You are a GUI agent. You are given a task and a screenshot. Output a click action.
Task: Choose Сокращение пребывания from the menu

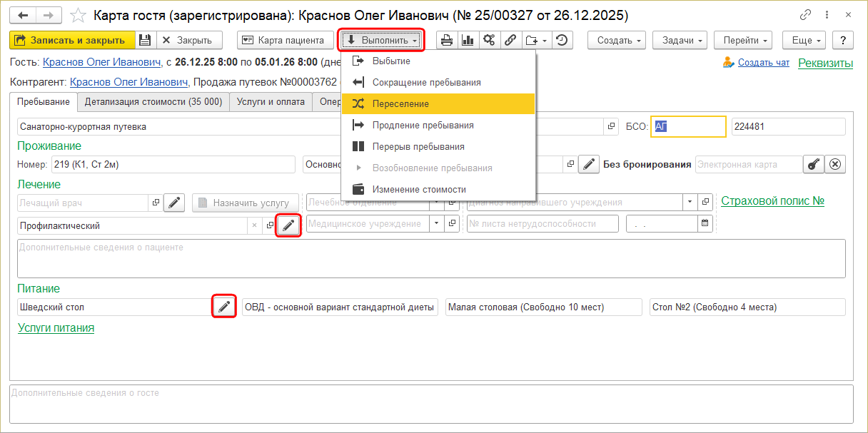tap(438, 83)
